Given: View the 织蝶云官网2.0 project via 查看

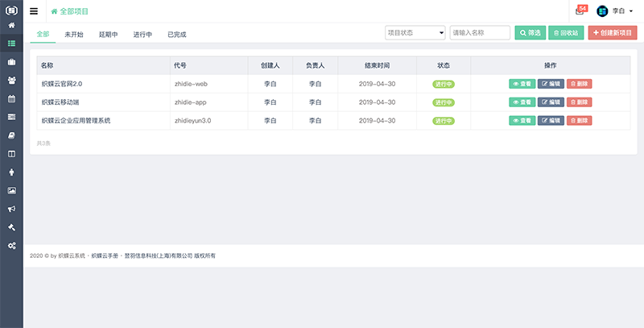Looking at the screenshot, I should point(522,83).
